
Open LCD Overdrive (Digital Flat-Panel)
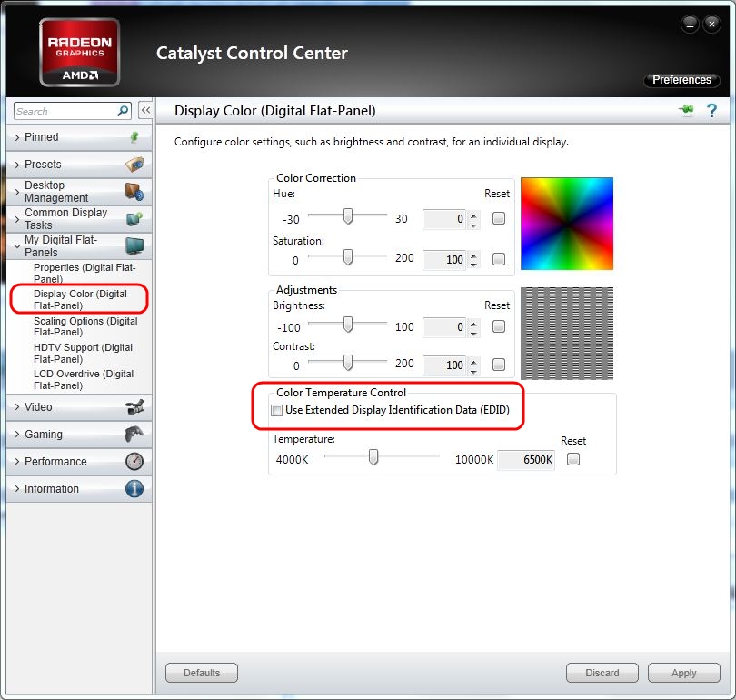pos(84,379)
